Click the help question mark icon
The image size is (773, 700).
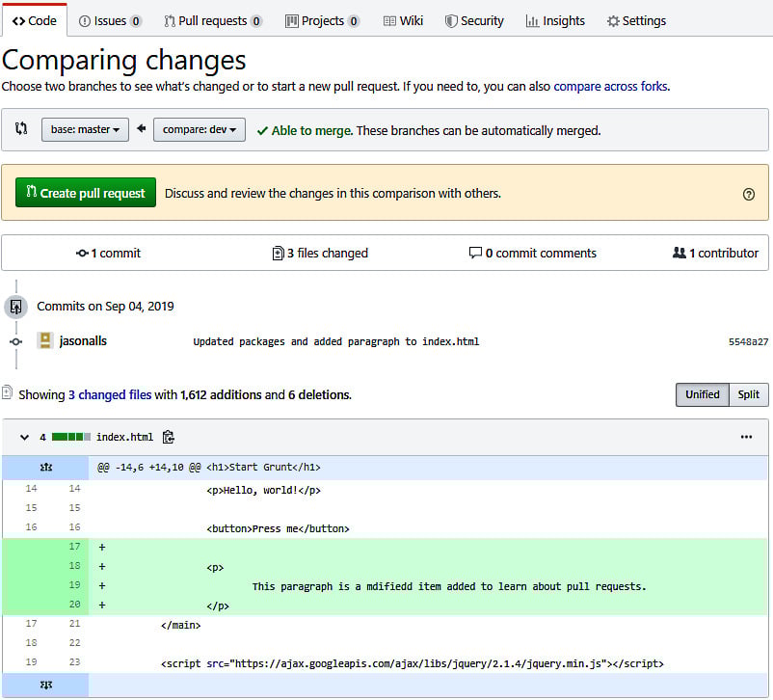click(x=748, y=194)
